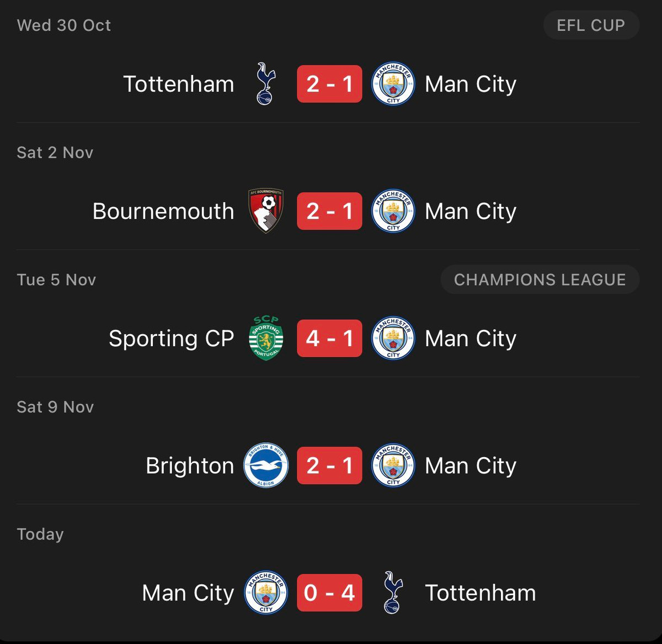Click the Brighton club crest

[266, 465]
